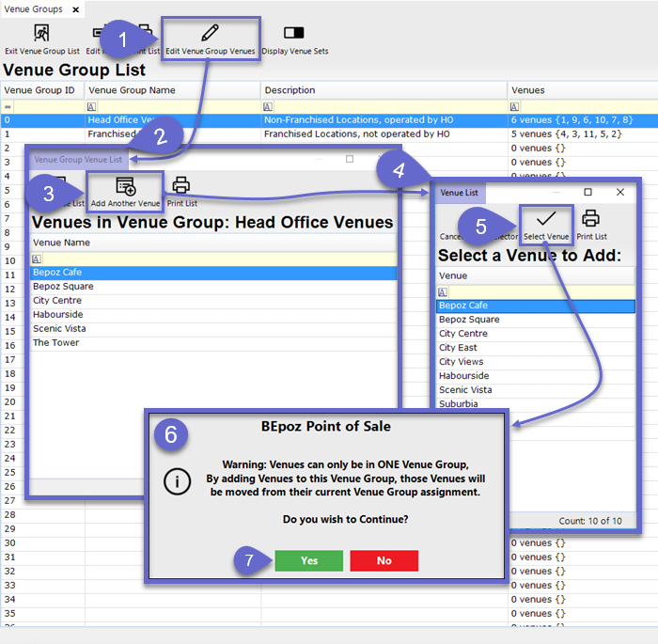This screenshot has height=644, width=658.
Task: Click Edit Venue Group Venues pencil icon
Action: click(x=210, y=34)
